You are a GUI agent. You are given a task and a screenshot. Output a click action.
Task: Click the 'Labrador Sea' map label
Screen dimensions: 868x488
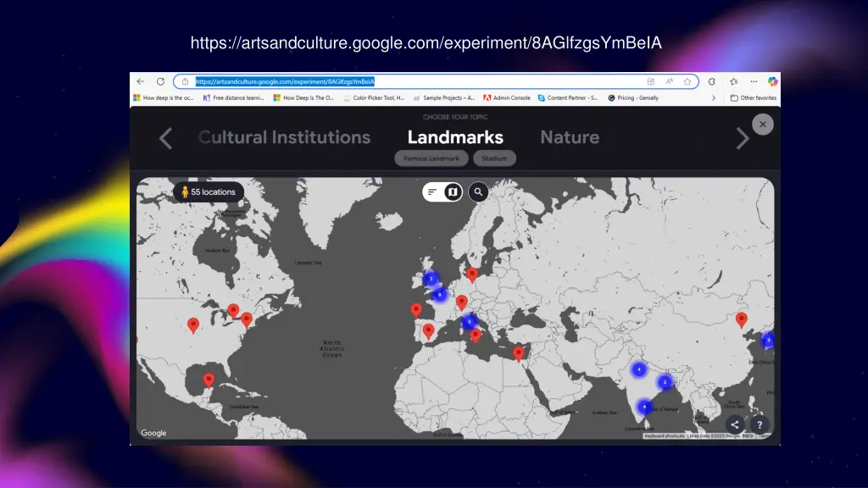(308, 263)
